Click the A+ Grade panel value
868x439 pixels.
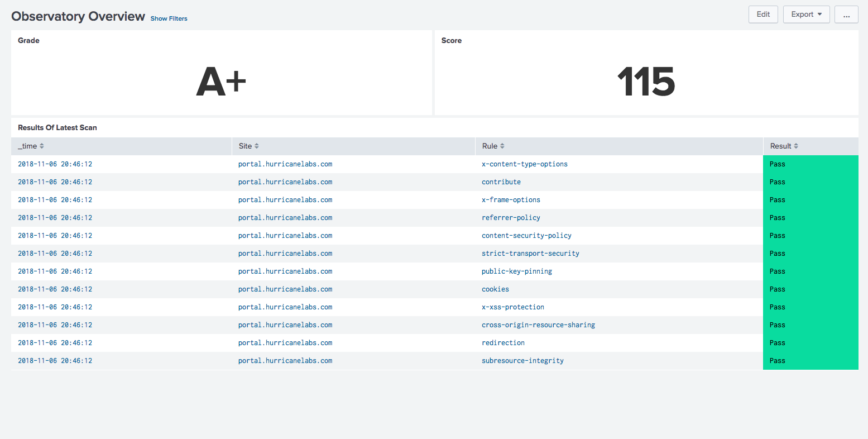(221, 80)
